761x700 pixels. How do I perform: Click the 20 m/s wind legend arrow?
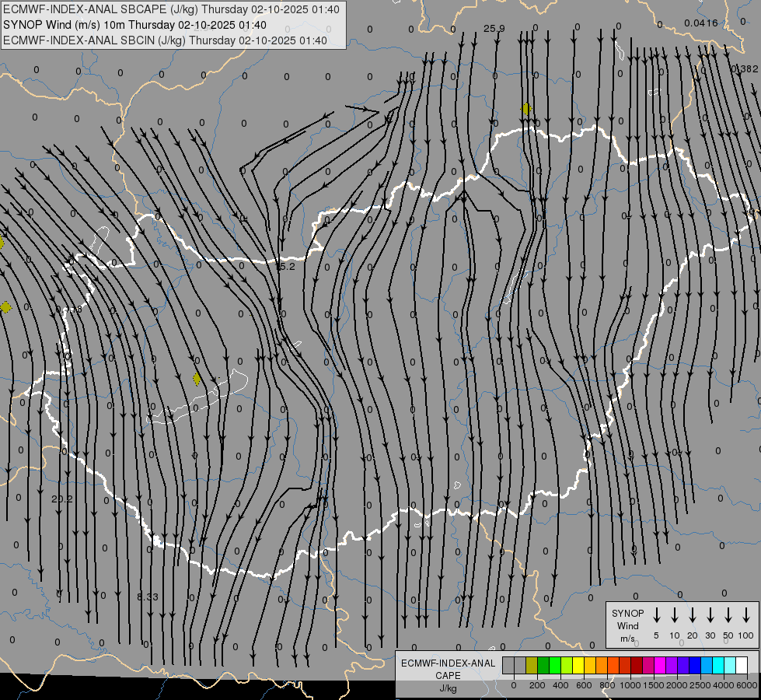[x=693, y=615]
